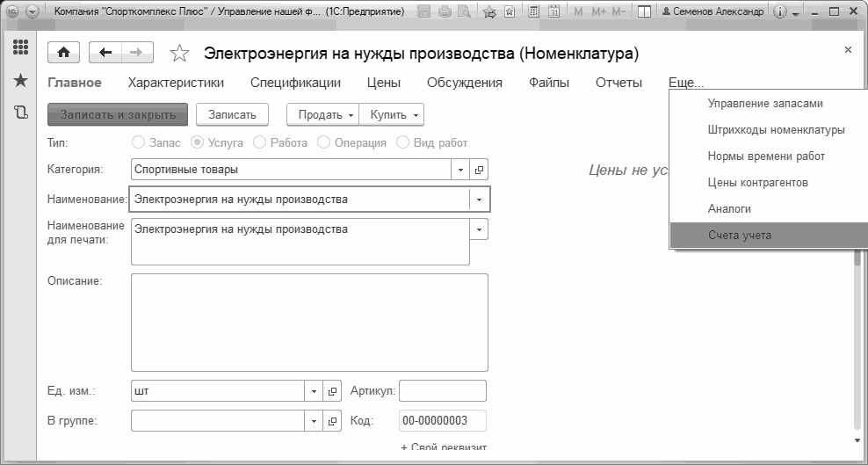Open the info (i) help icon

click(x=779, y=11)
